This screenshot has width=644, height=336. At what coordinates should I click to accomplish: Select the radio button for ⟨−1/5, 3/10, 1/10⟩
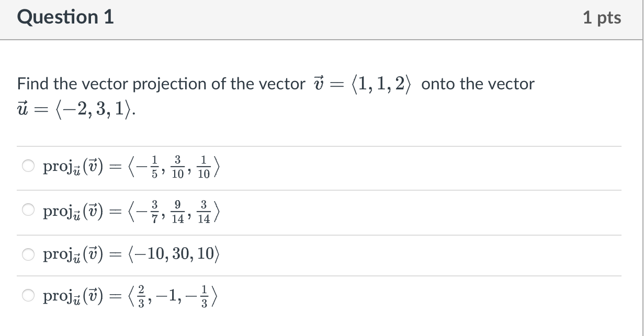(28, 167)
